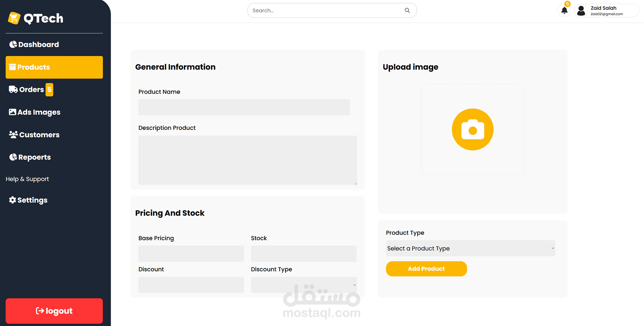The width and height of the screenshot is (644, 326).
Task: Click the Customers people icon
Action: tap(13, 135)
